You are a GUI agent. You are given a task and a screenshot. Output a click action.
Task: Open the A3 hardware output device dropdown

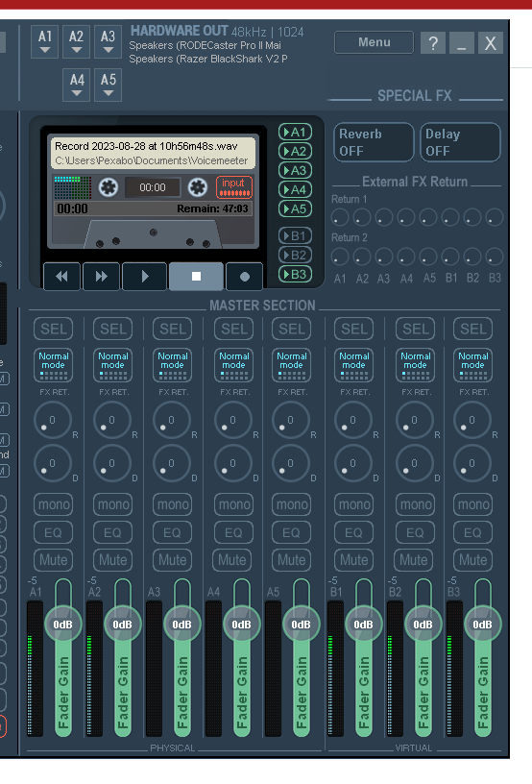(108, 41)
